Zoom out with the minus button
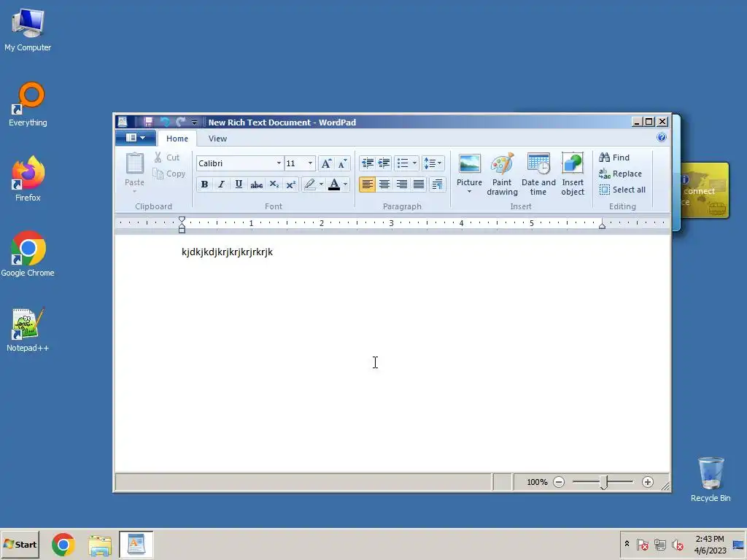The height and width of the screenshot is (560, 747). click(559, 482)
